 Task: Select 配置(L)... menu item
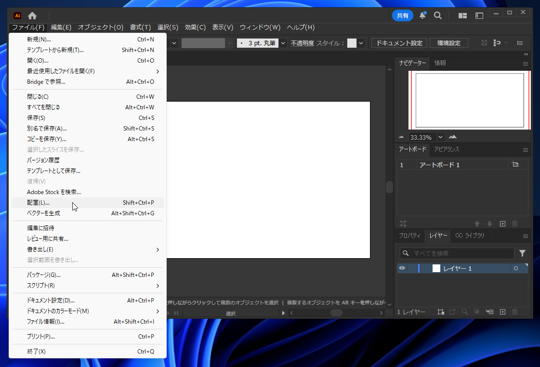point(88,203)
